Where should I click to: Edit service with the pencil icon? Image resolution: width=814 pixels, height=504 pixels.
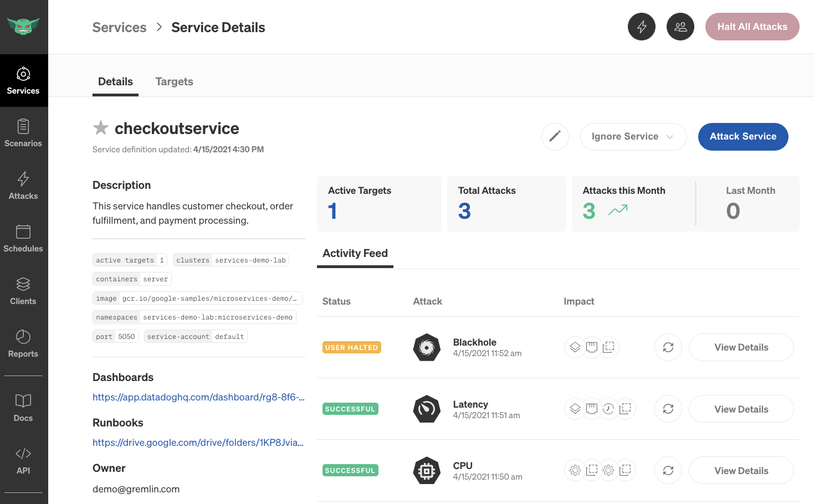click(555, 136)
